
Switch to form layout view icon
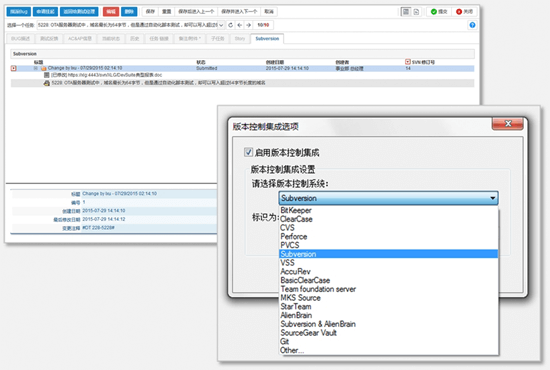[406, 12]
